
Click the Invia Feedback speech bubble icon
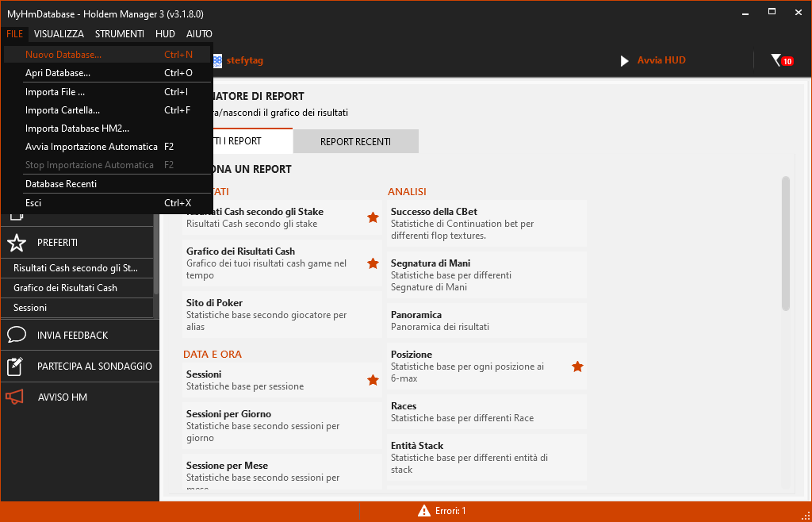click(x=17, y=335)
